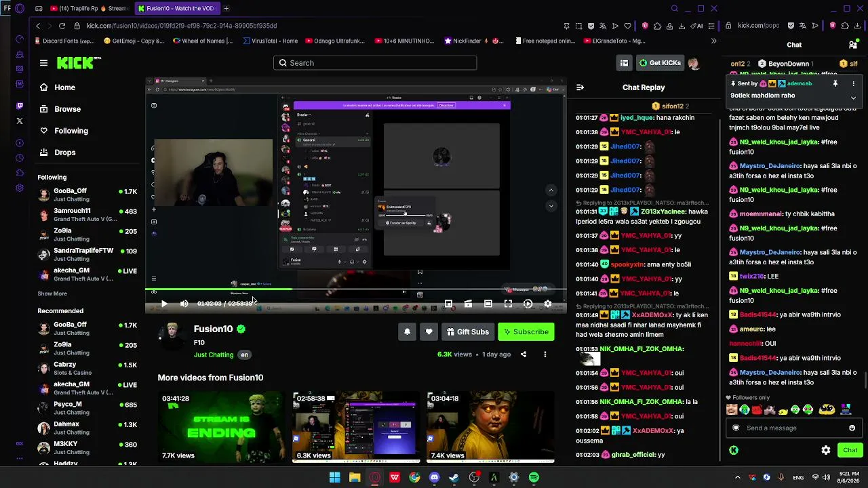Screen dimensions: 868x488
Task: Reload the current page
Action: tap(62, 26)
